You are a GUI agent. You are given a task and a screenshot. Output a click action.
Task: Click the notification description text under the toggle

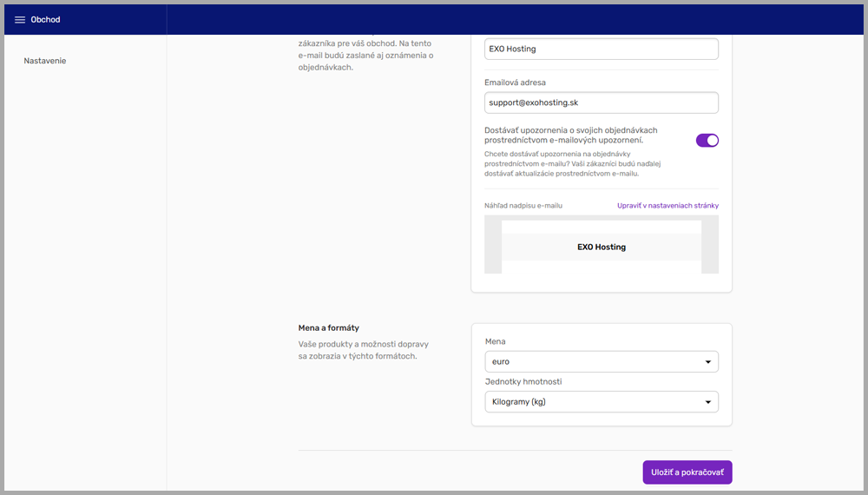tap(573, 163)
